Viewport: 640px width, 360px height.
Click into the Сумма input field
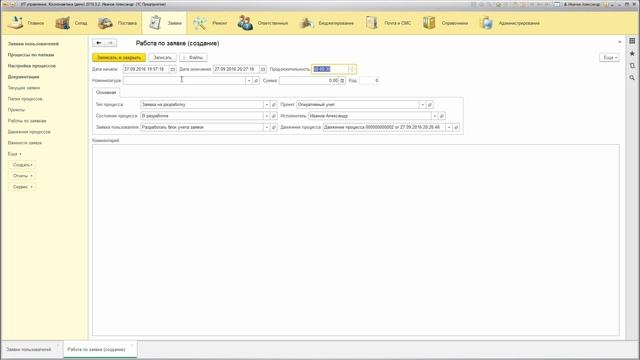(309, 81)
